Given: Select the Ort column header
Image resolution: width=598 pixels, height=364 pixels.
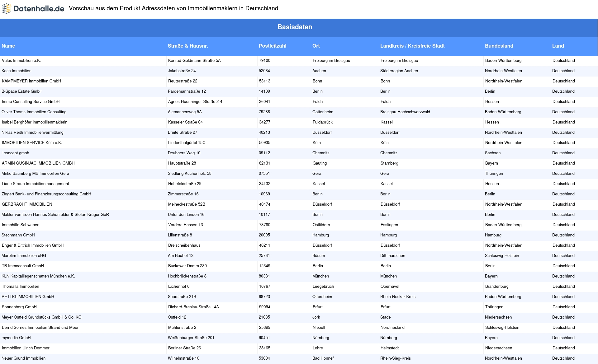Looking at the screenshot, I should [316, 46].
